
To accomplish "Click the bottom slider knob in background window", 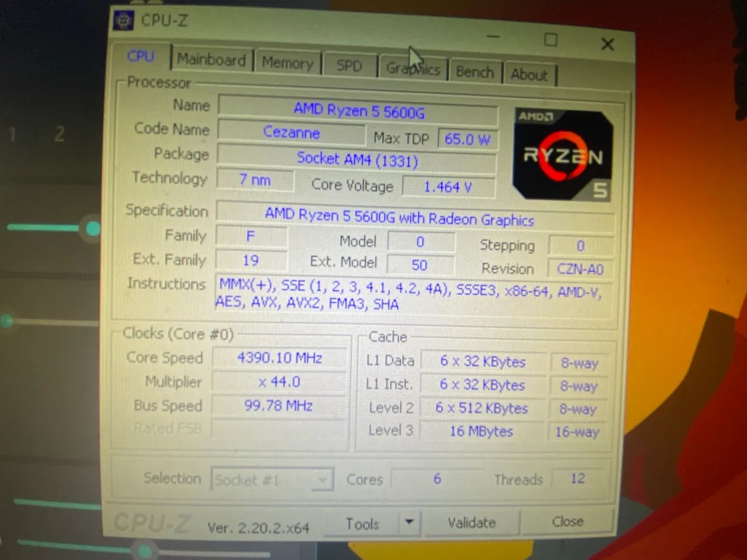I will click(x=144, y=551).
